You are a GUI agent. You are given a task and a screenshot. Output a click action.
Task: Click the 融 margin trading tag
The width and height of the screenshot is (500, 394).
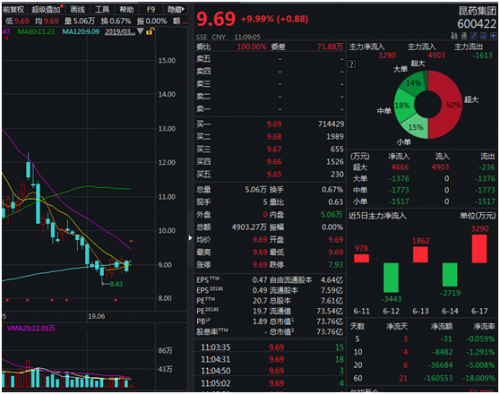tap(454, 36)
